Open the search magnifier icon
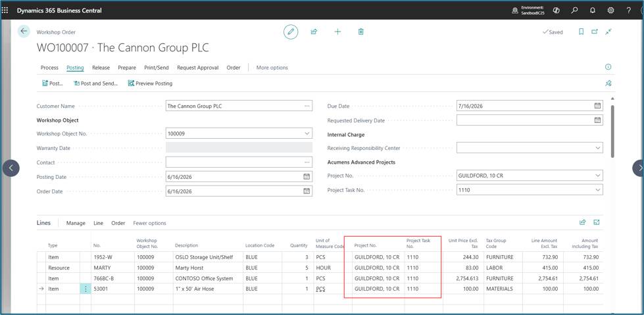Image resolution: width=644 pixels, height=315 pixels. click(574, 11)
